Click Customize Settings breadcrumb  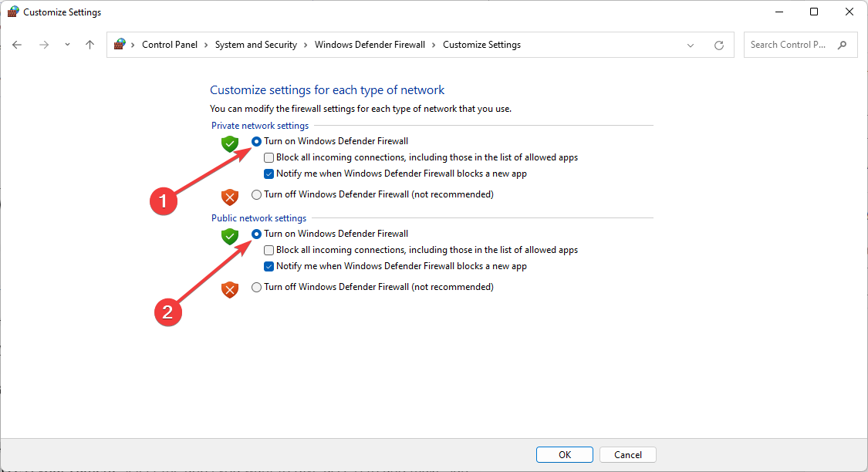pos(481,45)
